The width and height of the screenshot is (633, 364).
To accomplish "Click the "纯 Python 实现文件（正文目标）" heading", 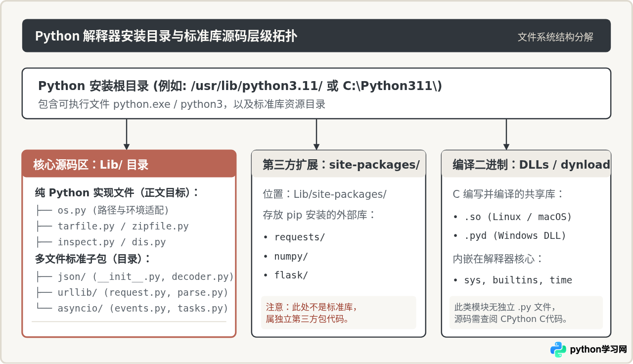I will (117, 193).
